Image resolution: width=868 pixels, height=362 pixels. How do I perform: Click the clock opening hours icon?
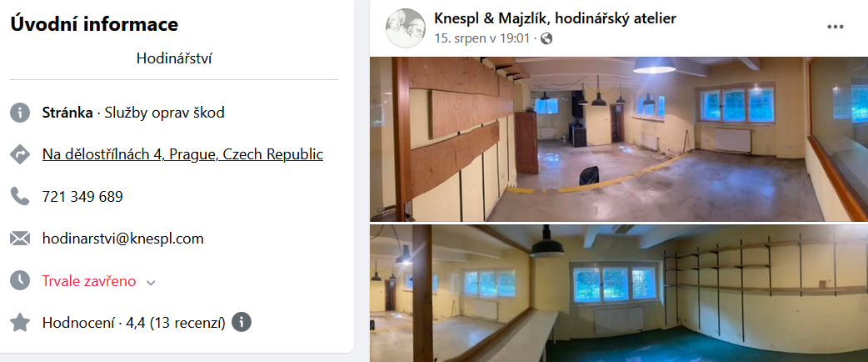click(20, 280)
